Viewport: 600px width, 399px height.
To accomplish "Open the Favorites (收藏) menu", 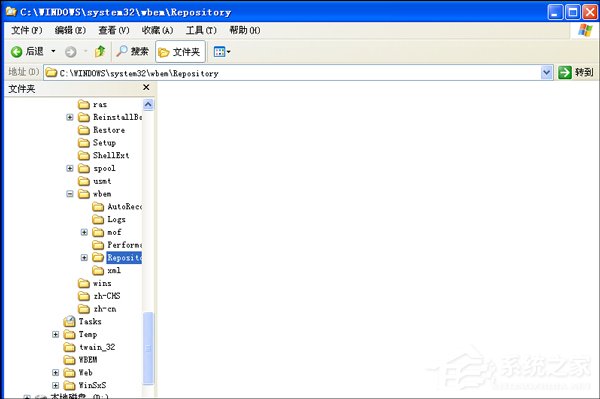I will 157,30.
